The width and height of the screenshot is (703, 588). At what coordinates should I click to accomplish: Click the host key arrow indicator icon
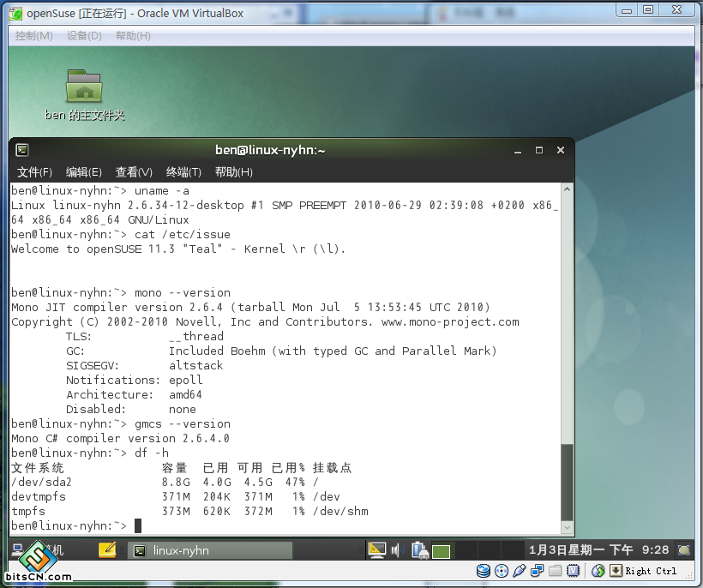tap(616, 571)
